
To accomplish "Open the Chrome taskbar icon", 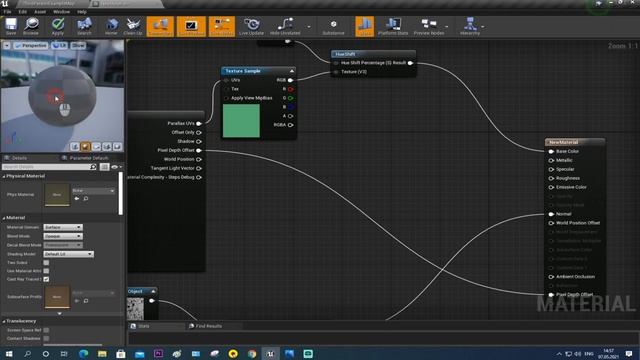I will pos(252,354).
